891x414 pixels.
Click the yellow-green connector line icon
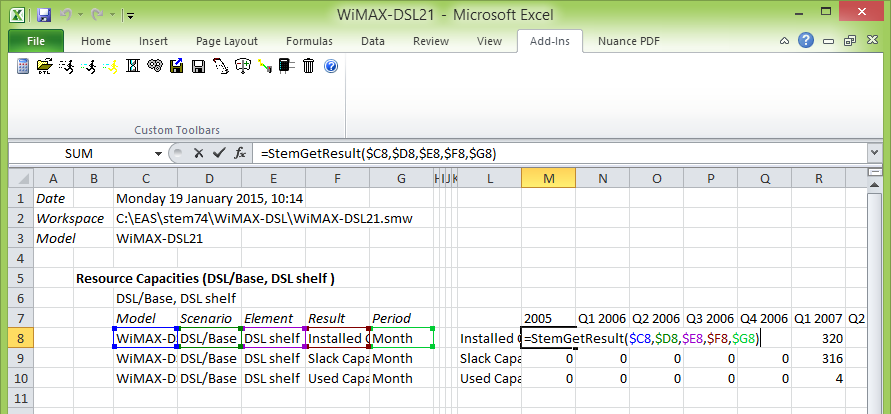[x=265, y=66]
